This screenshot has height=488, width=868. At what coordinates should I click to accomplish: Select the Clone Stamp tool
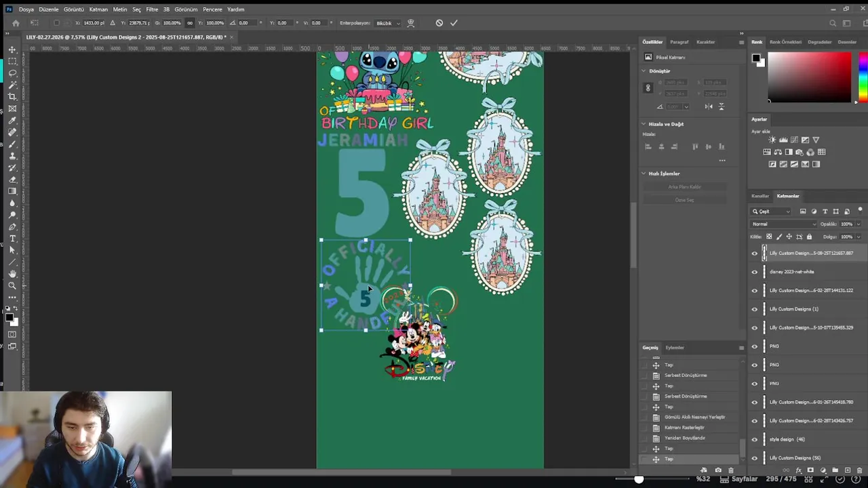[12, 156]
